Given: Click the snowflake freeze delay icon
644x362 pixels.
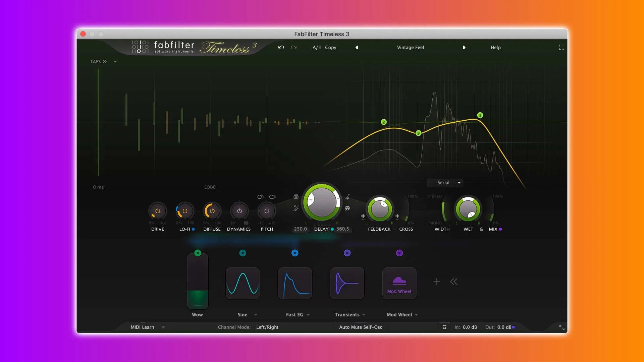Looking at the screenshot, I should [296, 197].
